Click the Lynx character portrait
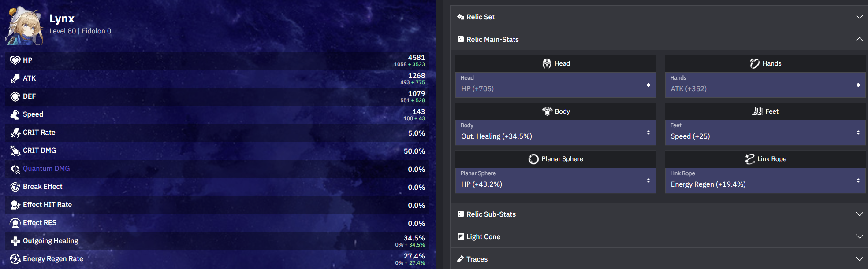 (24, 25)
